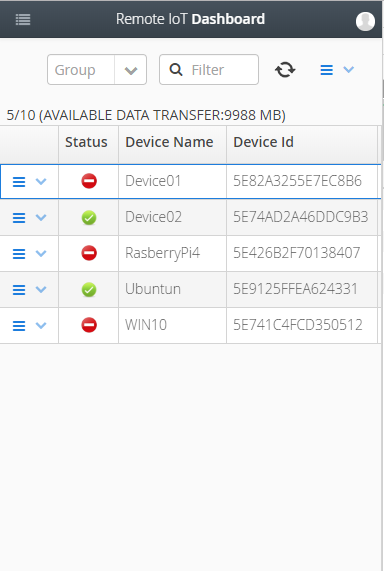Screen dimensions: 384x571
Task: Refresh the device list
Action: click(x=285, y=70)
